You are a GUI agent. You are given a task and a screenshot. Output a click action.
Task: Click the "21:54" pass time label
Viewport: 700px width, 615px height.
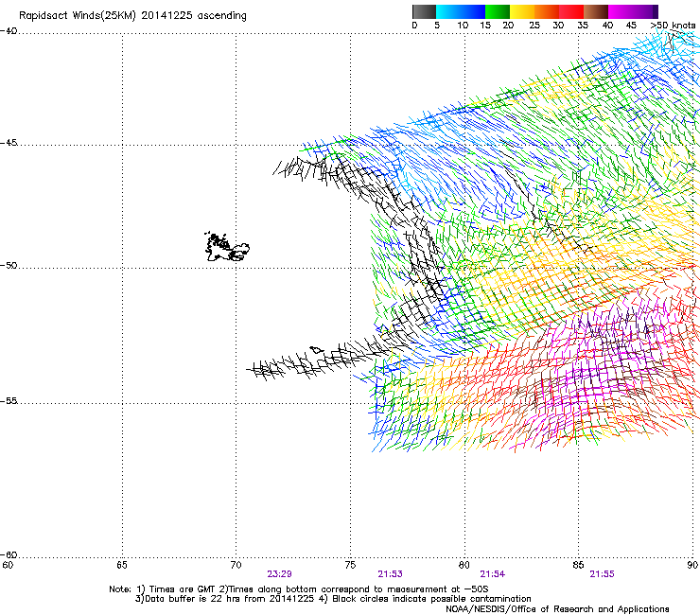[493, 574]
